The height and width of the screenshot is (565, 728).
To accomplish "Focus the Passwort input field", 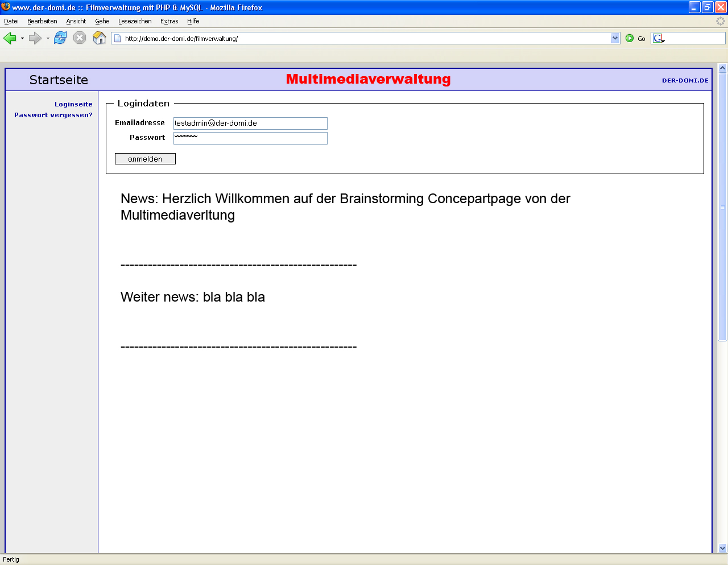I will click(x=250, y=138).
